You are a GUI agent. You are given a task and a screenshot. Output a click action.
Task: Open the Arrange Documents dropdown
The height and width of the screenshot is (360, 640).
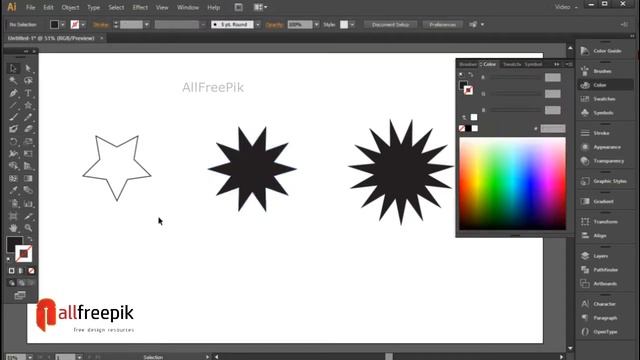260,7
